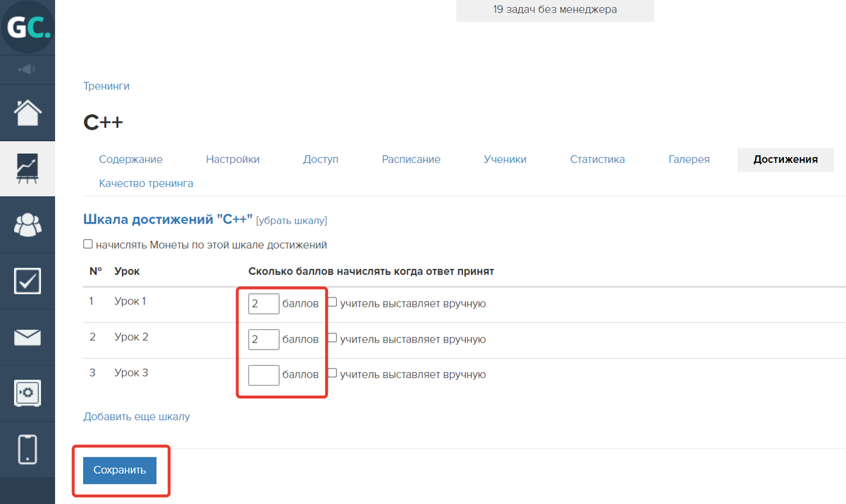
Task: Click the GC logo icon
Action: pos(27,27)
